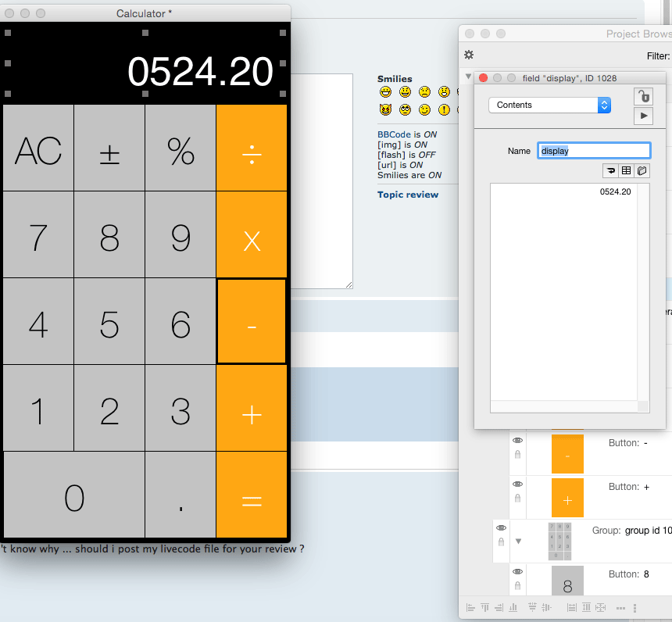This screenshot has height=622, width=672.
Task: Click the keypad thumbnail of the Group row
Action: 559,541
